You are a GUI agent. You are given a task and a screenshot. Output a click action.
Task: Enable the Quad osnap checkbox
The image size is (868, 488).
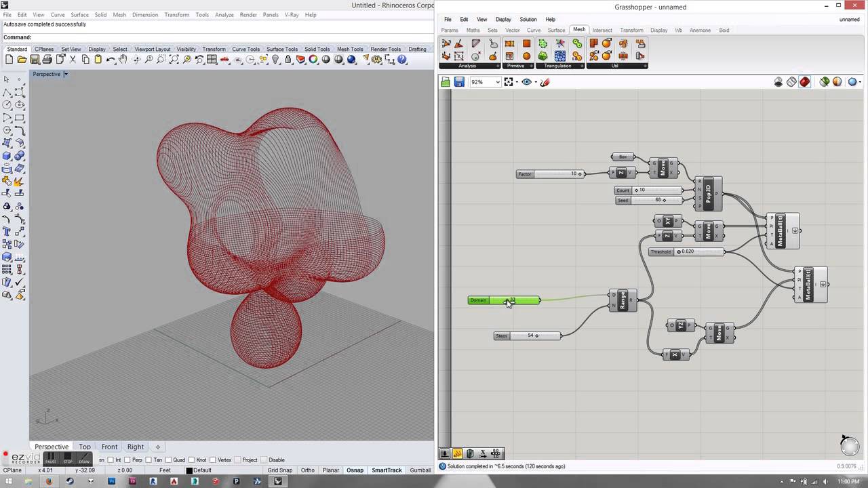tap(169, 460)
